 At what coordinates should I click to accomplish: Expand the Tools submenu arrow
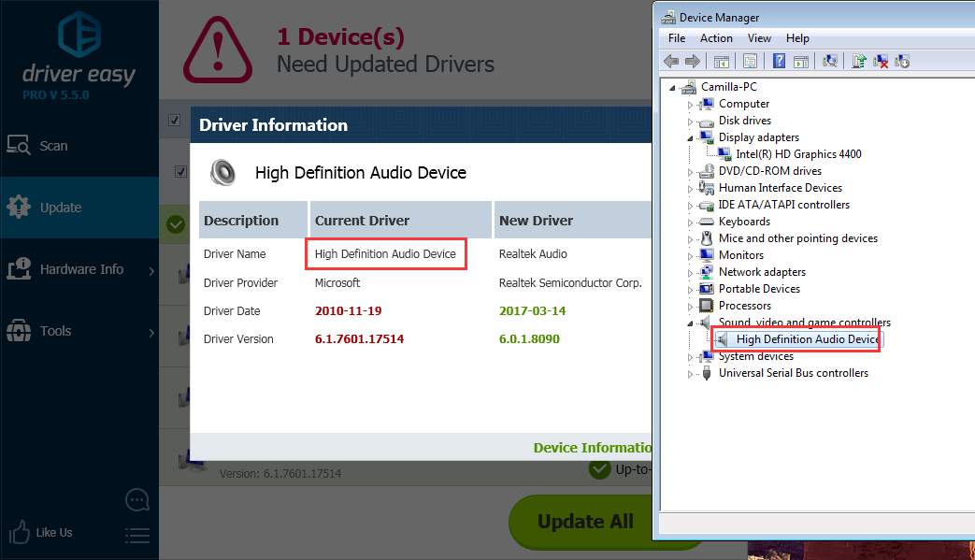pos(151,333)
